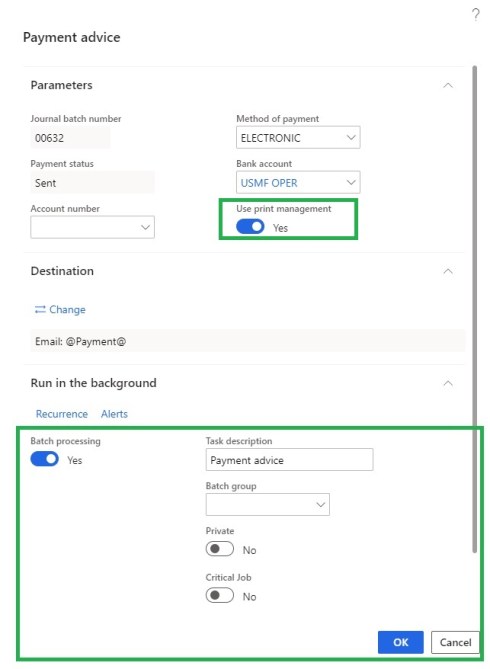This screenshot has height=669, width=490.
Task: Click the Journal batch number field
Action: point(70,138)
